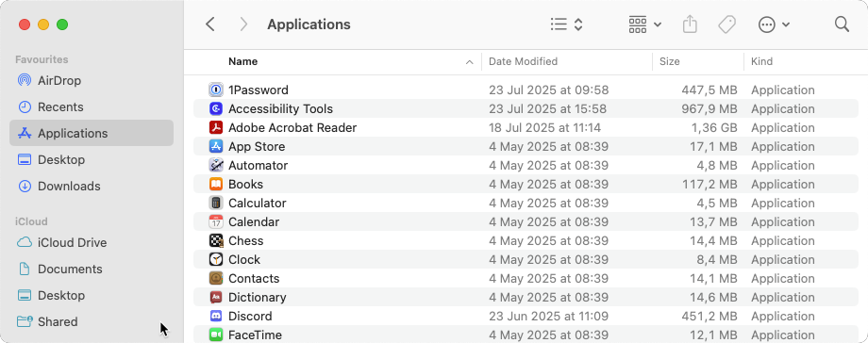Select the Contacts name text
The width and height of the screenshot is (868, 343).
pyautogui.click(x=254, y=278)
